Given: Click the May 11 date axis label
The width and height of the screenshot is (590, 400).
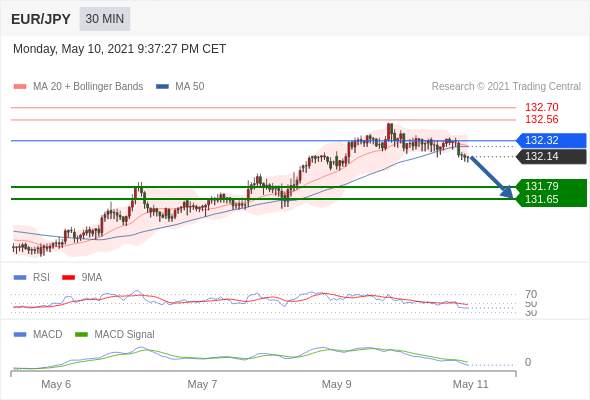Looking at the screenshot, I should [470, 384].
